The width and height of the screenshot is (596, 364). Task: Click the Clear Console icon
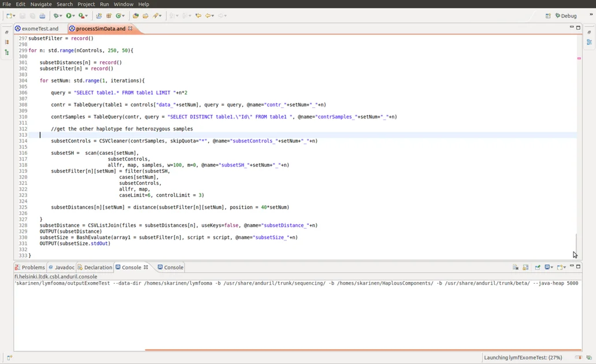point(515,268)
